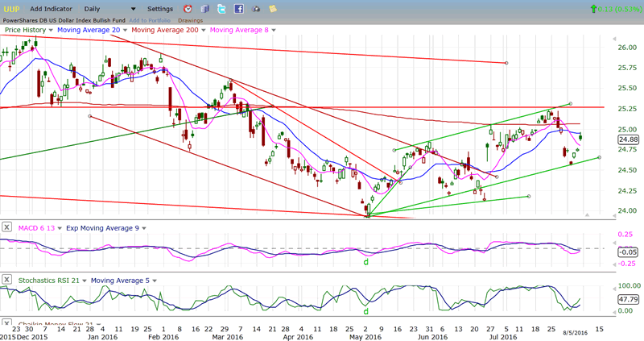Click Add Indicator in the toolbar
This screenshot has height=341, width=644.
click(x=52, y=8)
